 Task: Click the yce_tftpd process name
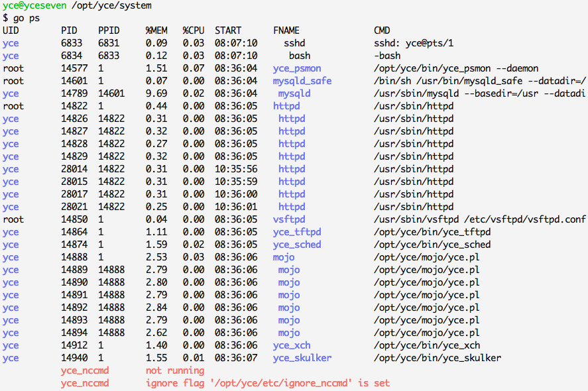coord(297,232)
